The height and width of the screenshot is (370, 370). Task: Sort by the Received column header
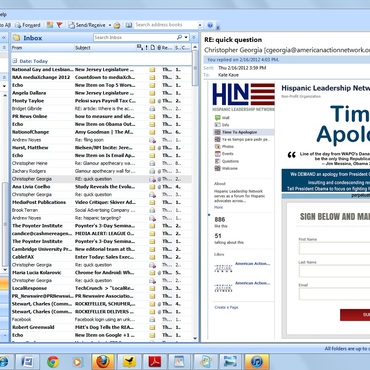click(167, 48)
